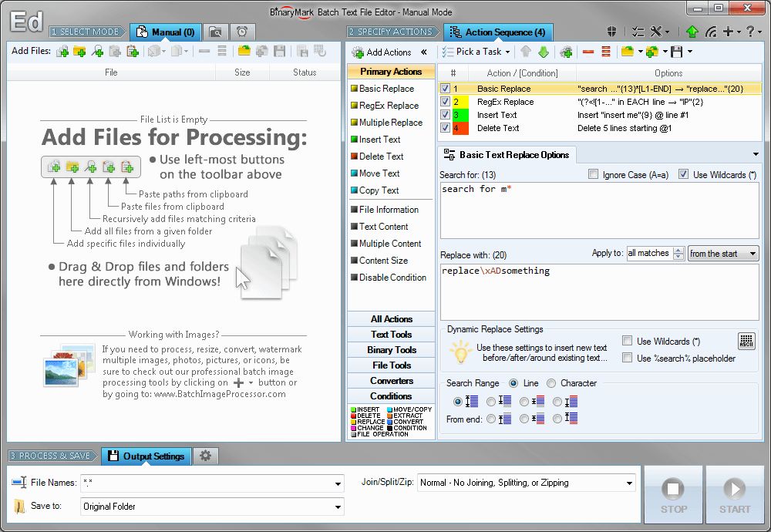The image size is (771, 532).
Task: Open the Output Settings tab
Action: 146,456
